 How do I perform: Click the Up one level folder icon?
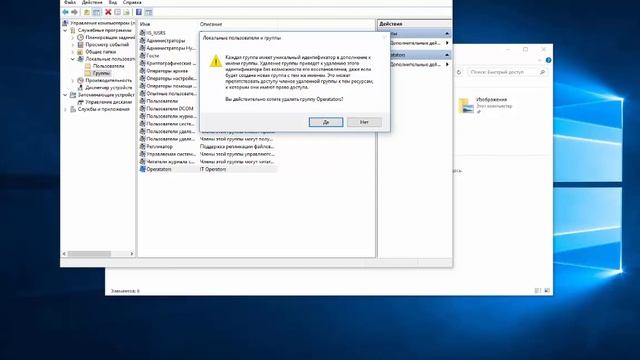tap(87, 12)
